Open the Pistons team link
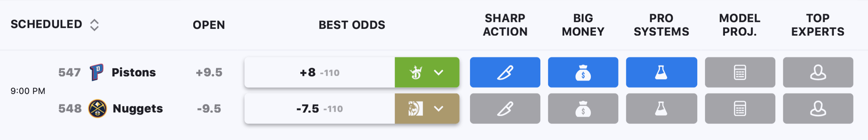This screenshot has height=140, width=868. 134,72
